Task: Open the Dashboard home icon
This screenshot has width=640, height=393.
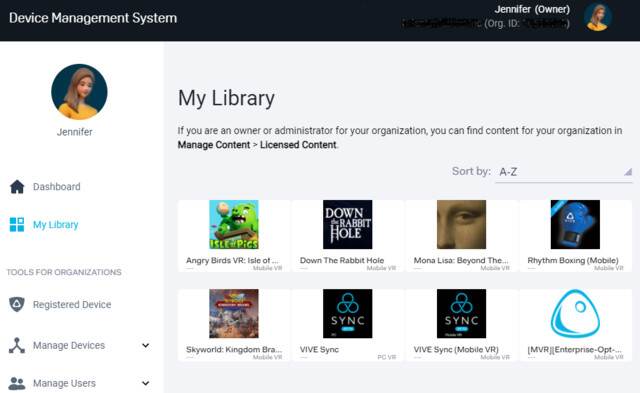Action: point(17,187)
